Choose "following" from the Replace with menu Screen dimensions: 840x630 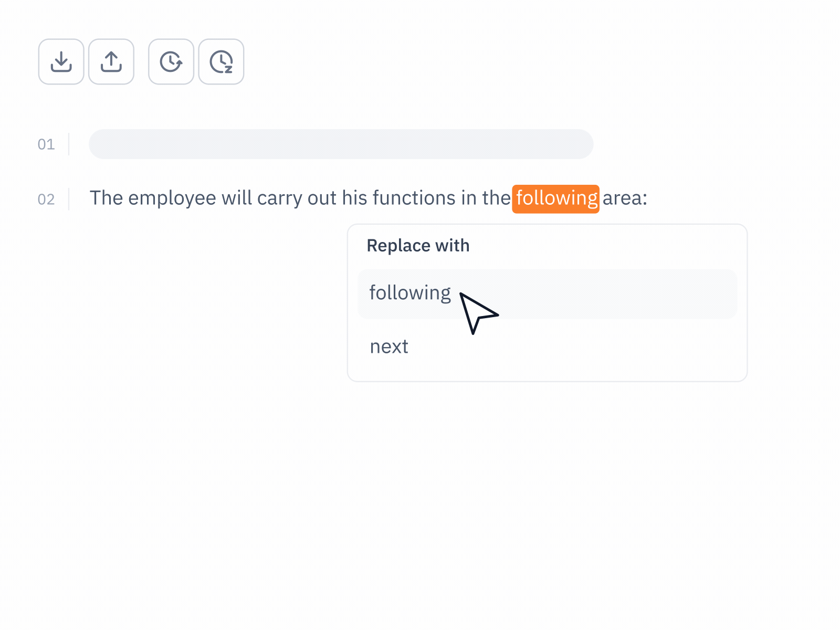410,293
